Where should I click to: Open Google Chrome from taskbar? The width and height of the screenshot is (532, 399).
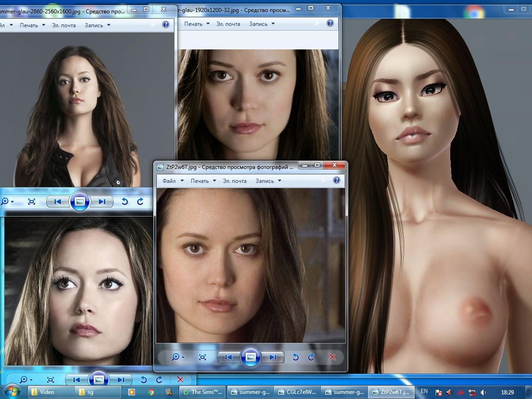click(151, 392)
